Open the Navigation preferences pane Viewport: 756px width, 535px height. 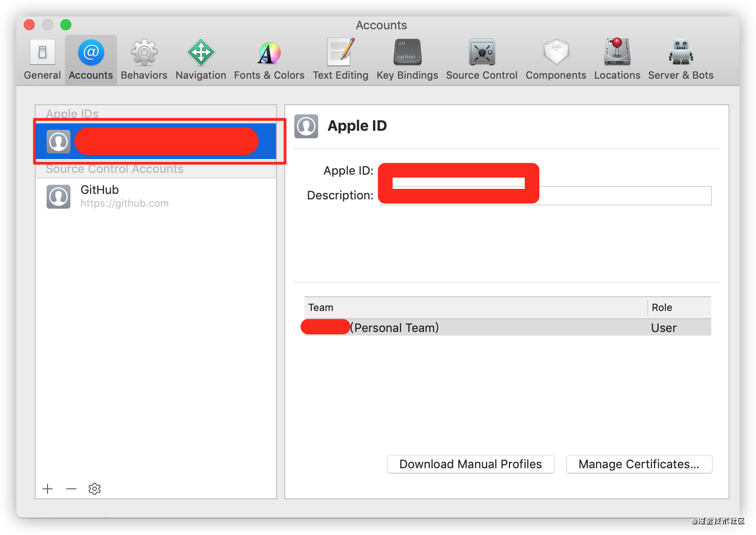pos(201,60)
